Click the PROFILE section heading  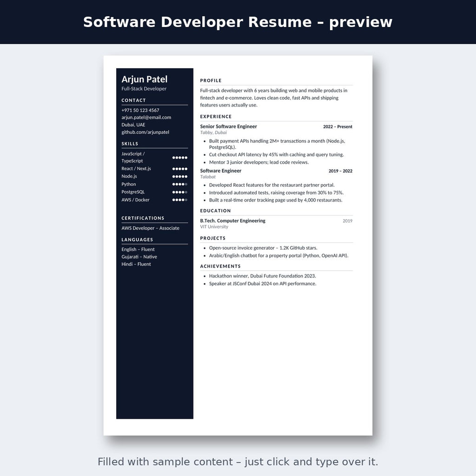point(211,80)
